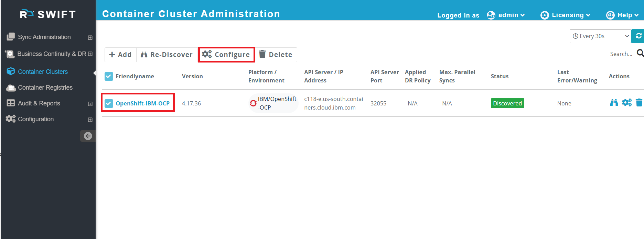Screen dimensions: 644x239
Task: Collapse the sidebar with the arrow button
Action: click(88, 136)
